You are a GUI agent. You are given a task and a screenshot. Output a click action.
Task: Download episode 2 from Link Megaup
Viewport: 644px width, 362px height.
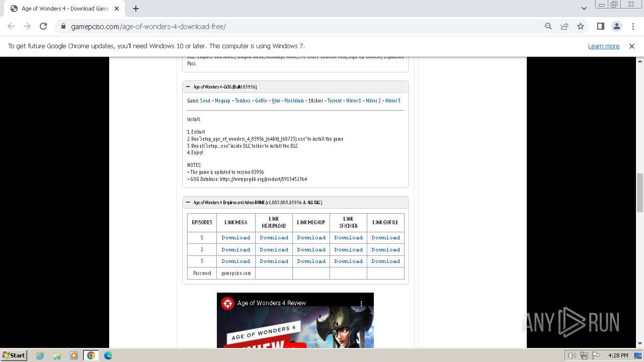click(x=311, y=249)
